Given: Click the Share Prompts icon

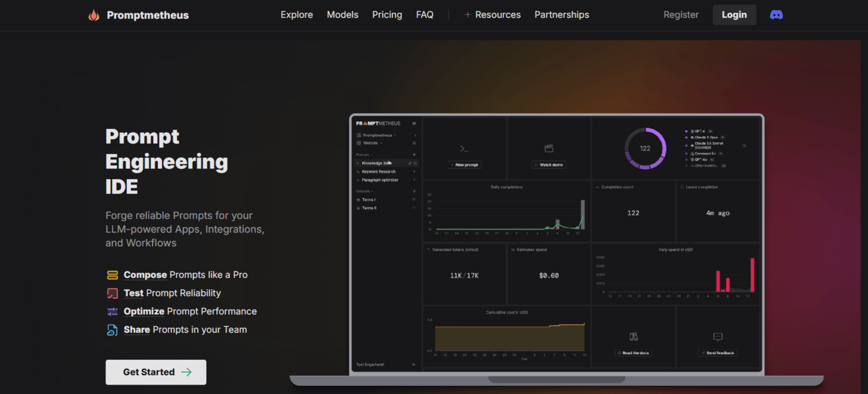Looking at the screenshot, I should 112,330.
